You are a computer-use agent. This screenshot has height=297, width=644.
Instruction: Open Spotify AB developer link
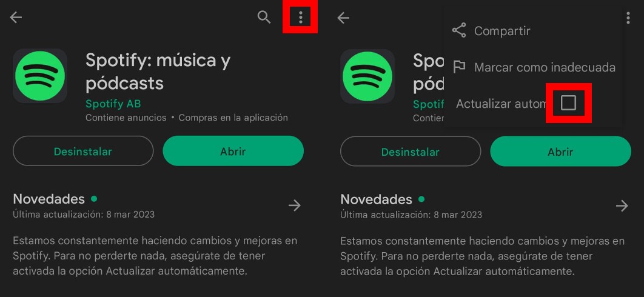click(x=113, y=104)
